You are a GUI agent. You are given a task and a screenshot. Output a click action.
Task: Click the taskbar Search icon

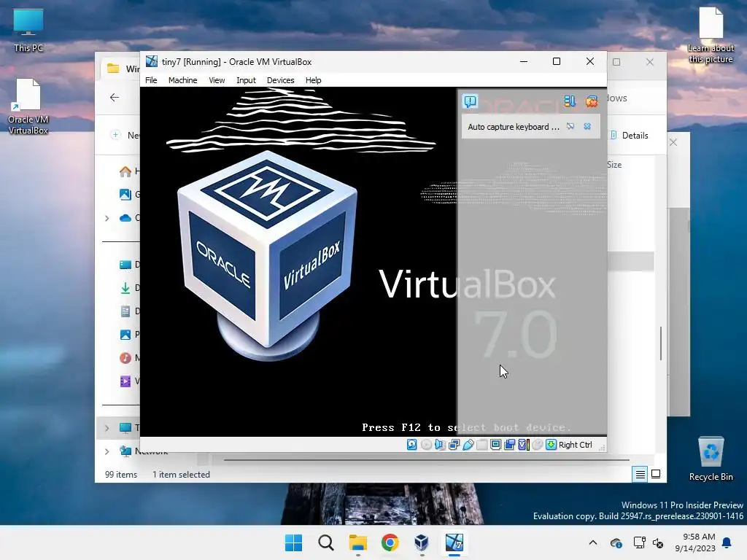pos(326,542)
